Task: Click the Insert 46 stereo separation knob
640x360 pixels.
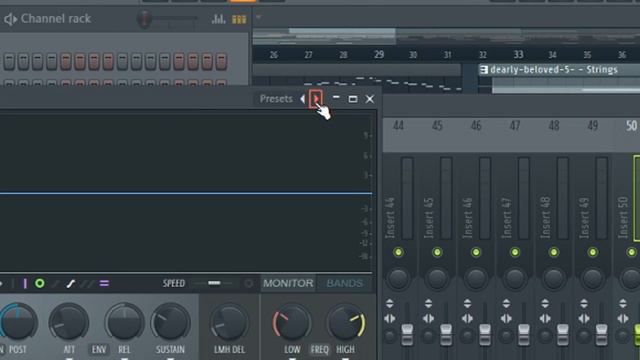Action: click(467, 336)
